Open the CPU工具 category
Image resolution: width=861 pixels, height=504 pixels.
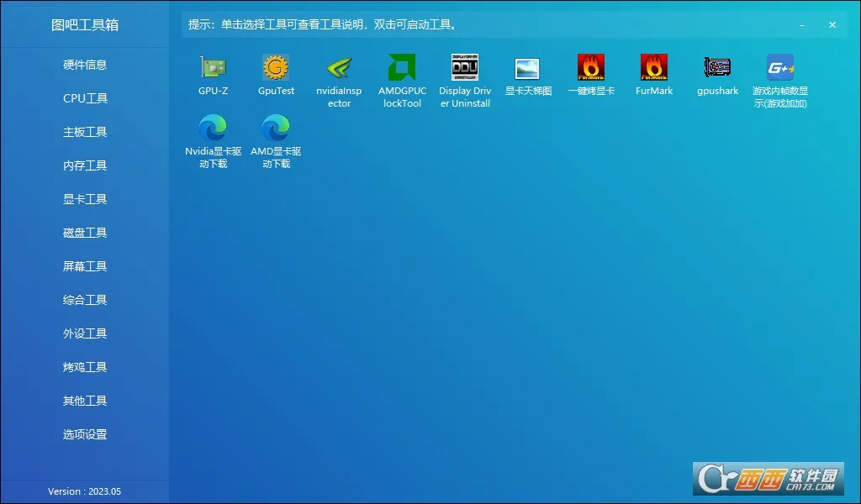(84, 98)
